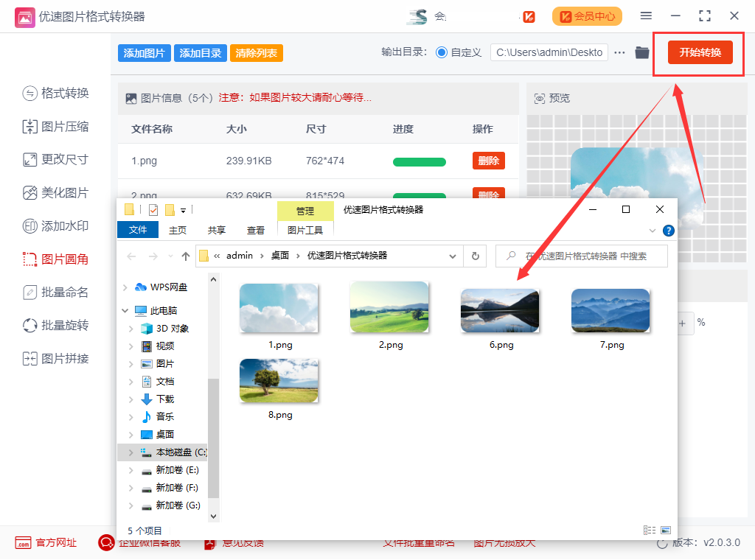Viewport: 755px width, 560px height.
Task: Select the 美化图片 beautify tool
Action: 56,193
